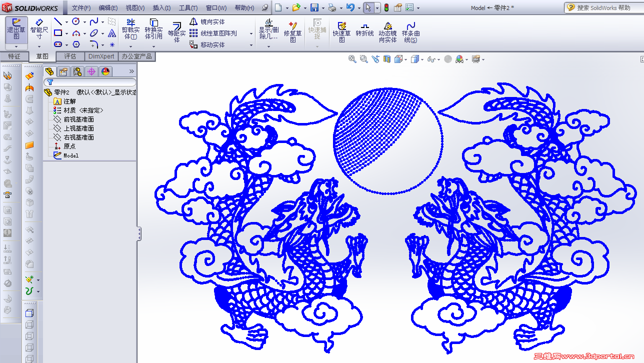
Task: Click 转折线 Jog Line tool
Action: 364,29
